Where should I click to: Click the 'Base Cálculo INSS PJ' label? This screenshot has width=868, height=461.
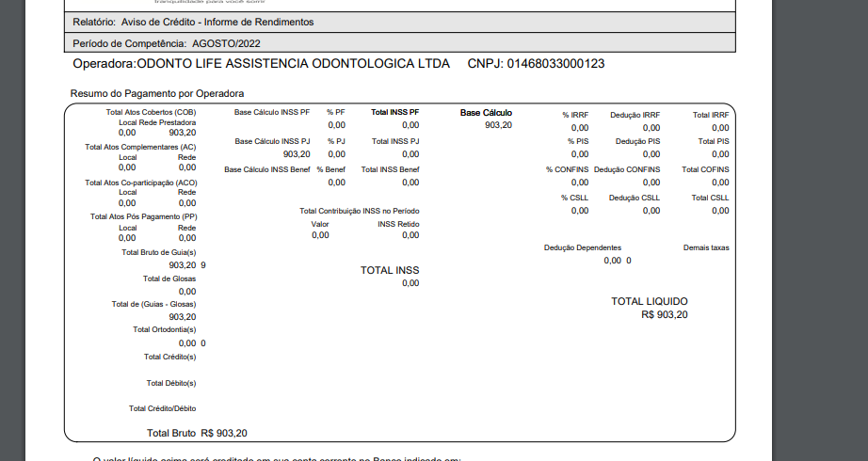pos(272,142)
